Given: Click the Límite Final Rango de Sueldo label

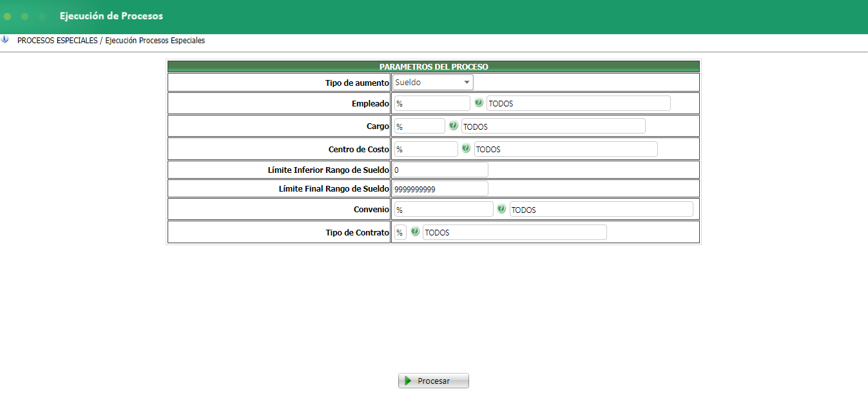Looking at the screenshot, I should coord(334,189).
